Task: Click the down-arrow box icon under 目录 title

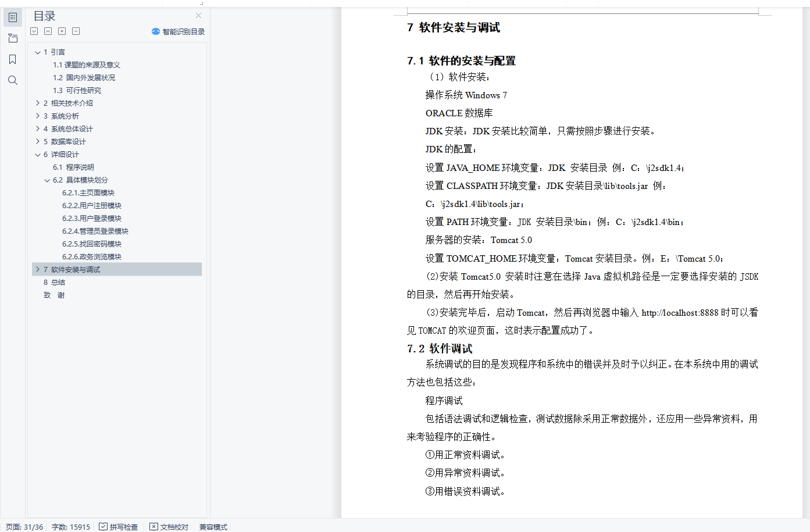Action: (34, 31)
